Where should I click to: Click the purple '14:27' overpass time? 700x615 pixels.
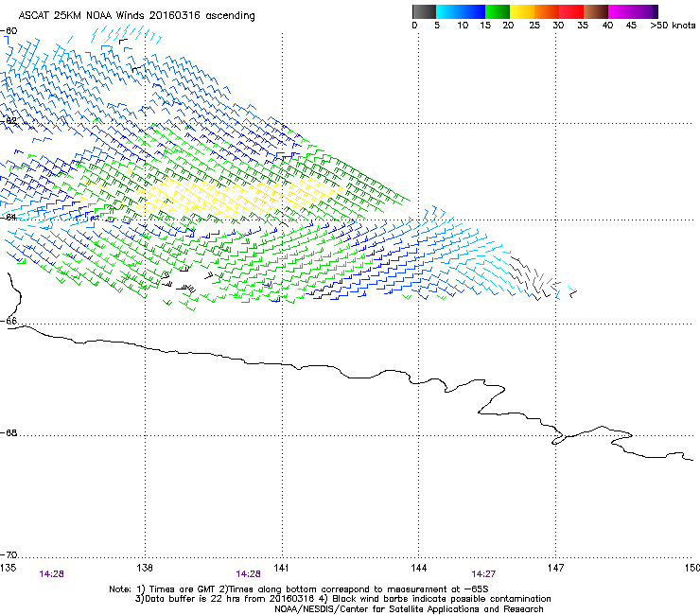pyautogui.click(x=483, y=574)
